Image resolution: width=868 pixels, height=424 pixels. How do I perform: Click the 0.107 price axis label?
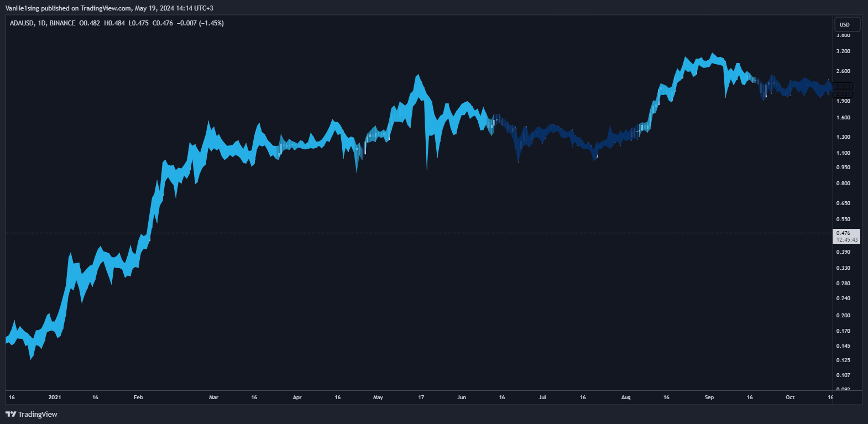[x=843, y=375]
